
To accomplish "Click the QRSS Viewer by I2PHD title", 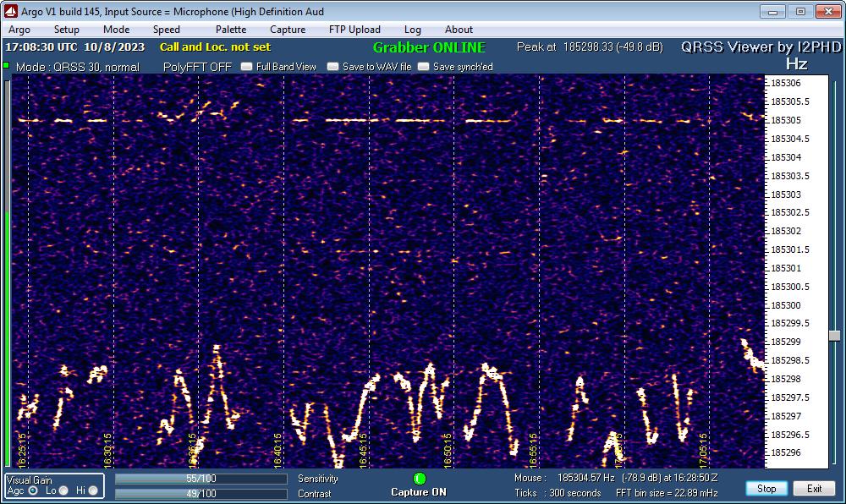I will [761, 47].
